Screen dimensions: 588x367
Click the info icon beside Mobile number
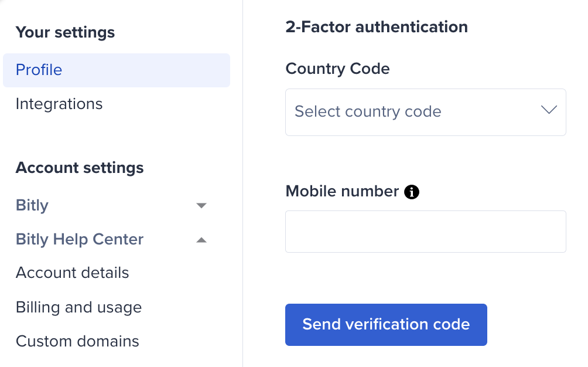[x=411, y=192]
